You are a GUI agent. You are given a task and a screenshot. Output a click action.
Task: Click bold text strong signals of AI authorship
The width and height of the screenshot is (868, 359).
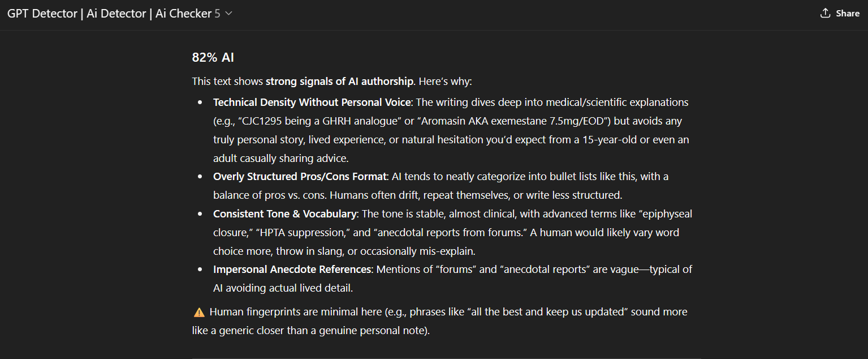339,82
